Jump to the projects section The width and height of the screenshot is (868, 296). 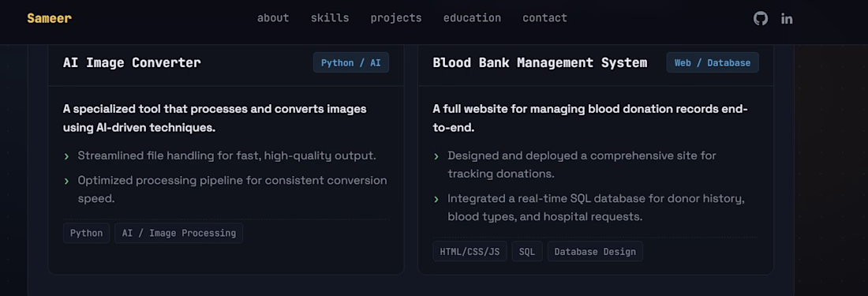pos(396,17)
